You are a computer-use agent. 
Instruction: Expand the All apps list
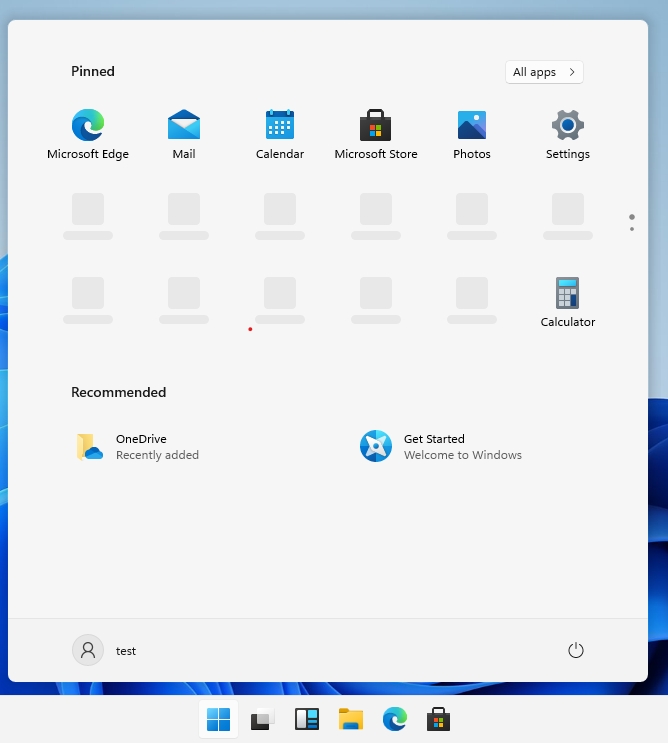(544, 72)
